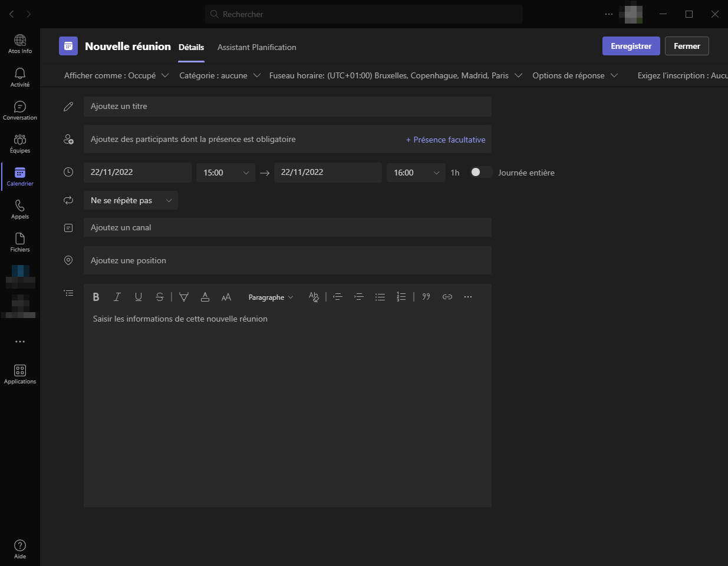Screen dimensions: 728x566
Task: Open the Appels section
Action: click(x=20, y=209)
